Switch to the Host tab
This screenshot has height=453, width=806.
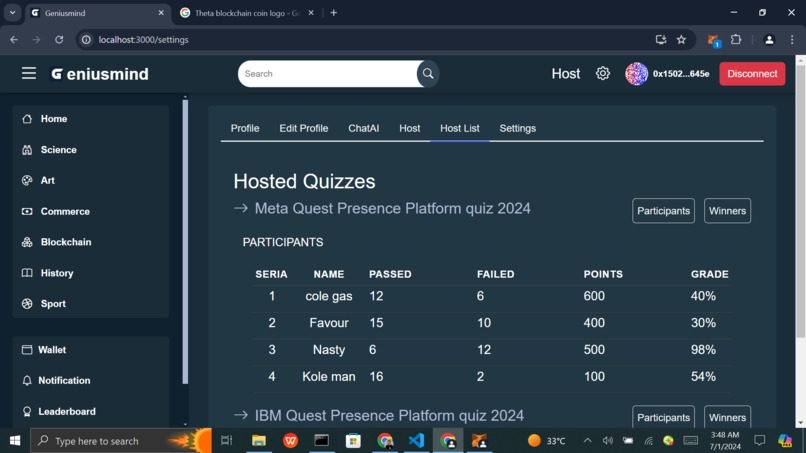(x=410, y=129)
